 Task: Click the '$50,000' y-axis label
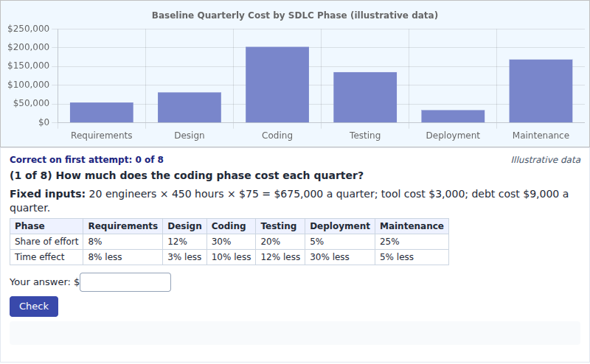(31, 103)
